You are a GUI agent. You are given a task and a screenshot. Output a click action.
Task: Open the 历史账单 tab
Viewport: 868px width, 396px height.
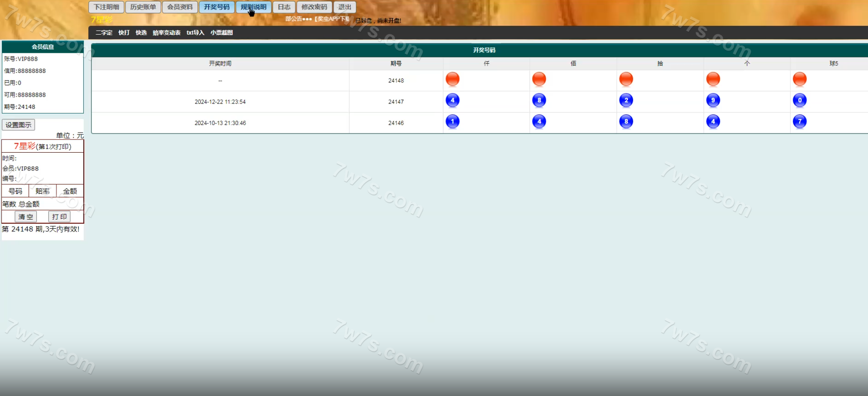click(x=143, y=7)
